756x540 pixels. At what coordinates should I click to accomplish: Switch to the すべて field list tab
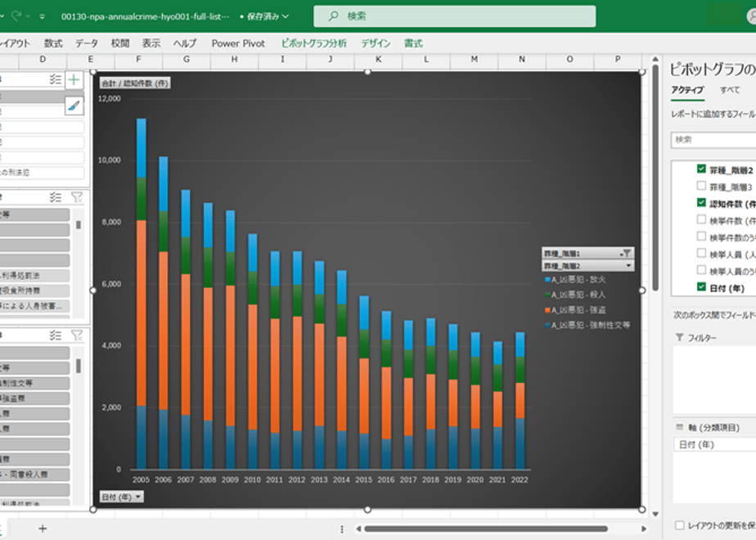(x=730, y=90)
